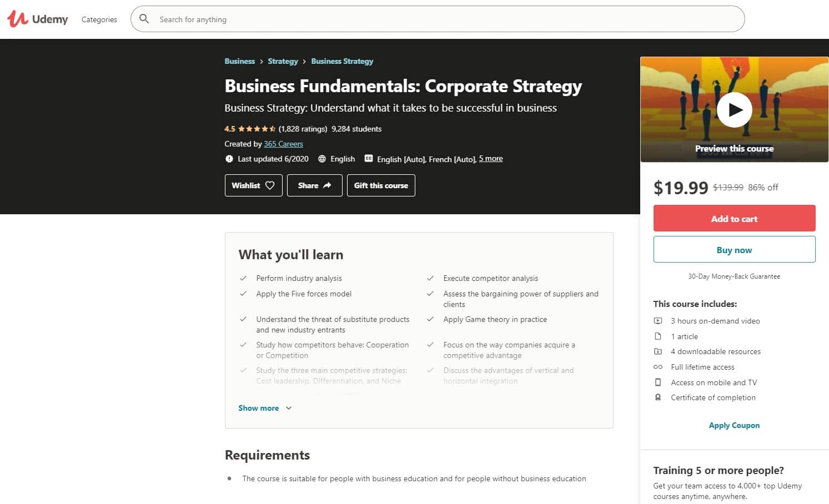
Task: Click the 3 hours on-demand video text
Action: pos(715,321)
